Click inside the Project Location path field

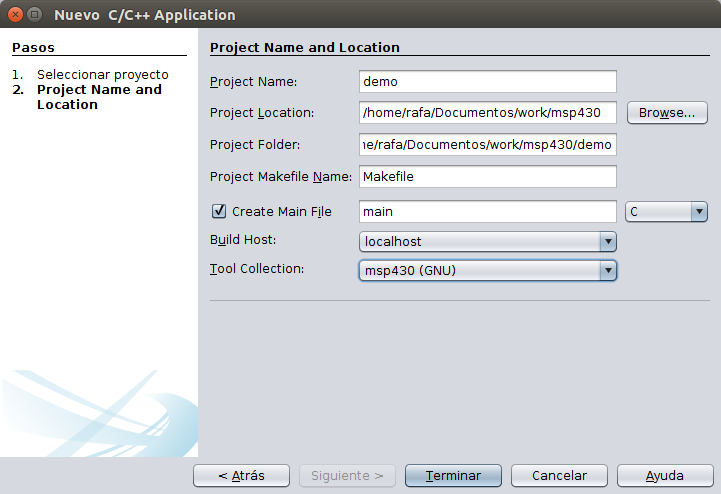[487, 113]
